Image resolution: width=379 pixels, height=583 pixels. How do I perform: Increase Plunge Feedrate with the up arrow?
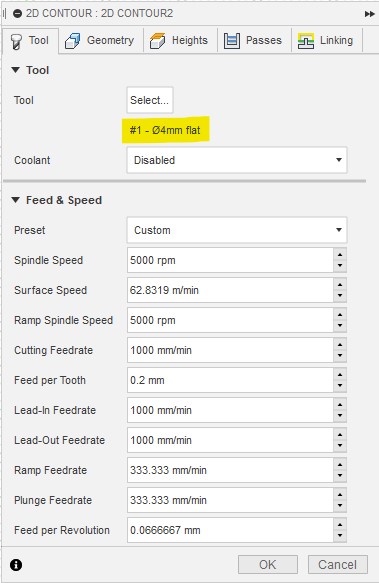[340, 495]
